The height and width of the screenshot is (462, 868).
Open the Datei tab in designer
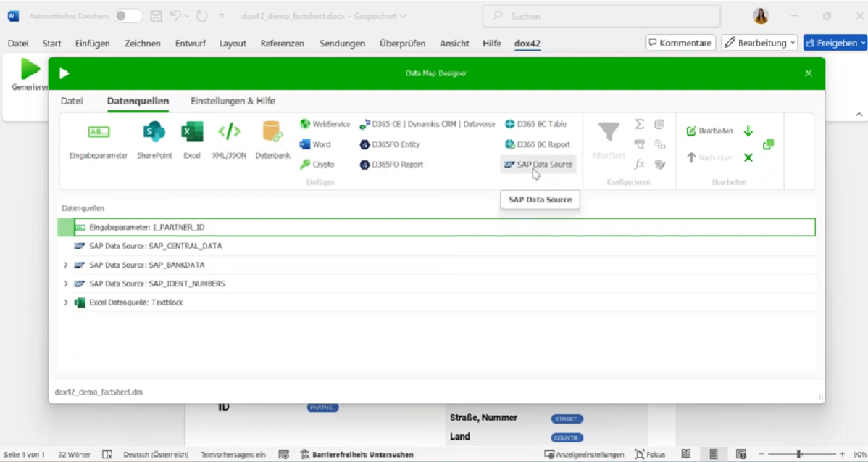[x=72, y=101]
